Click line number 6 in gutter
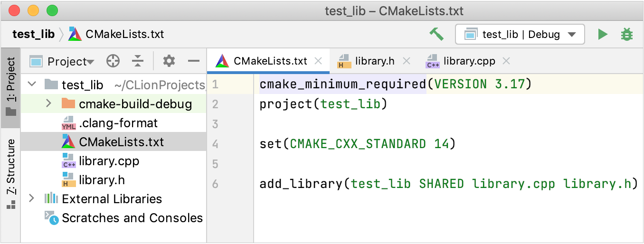 (215, 184)
